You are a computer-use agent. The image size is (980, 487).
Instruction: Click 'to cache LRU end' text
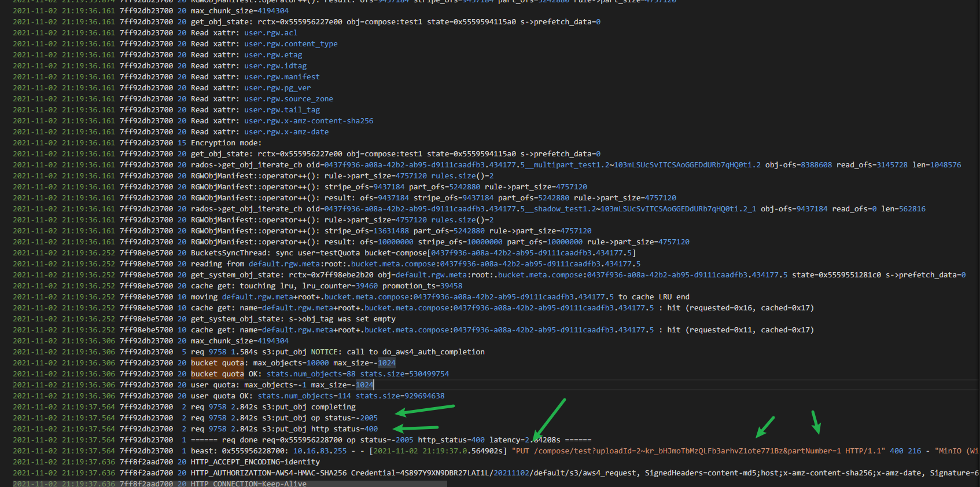(654, 297)
